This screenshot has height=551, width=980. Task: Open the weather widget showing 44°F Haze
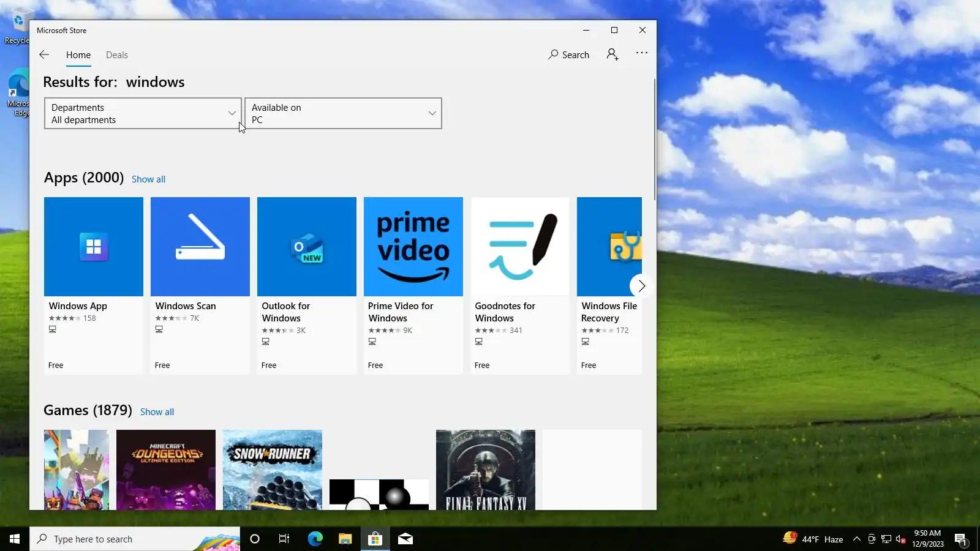coord(813,539)
